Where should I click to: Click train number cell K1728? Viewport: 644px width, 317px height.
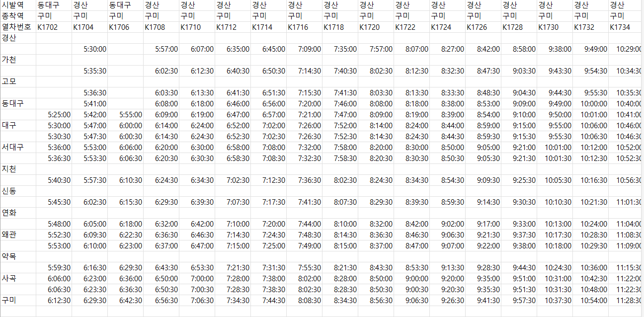519,27
